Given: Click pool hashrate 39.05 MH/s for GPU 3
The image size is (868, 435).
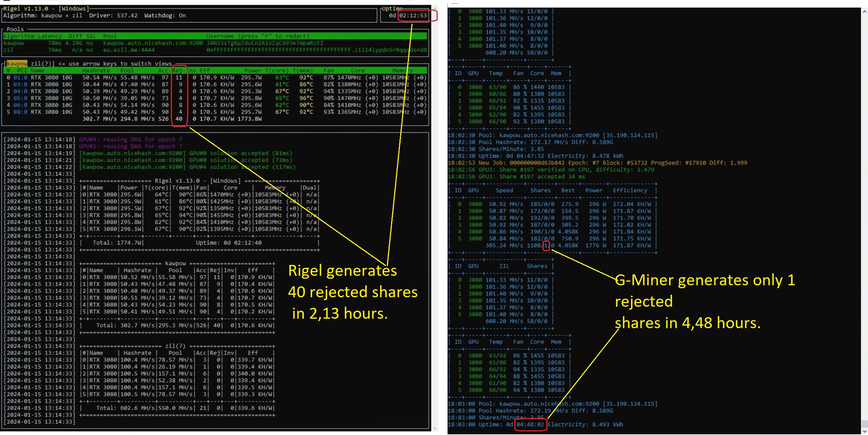Looking at the screenshot, I should coord(137,98).
